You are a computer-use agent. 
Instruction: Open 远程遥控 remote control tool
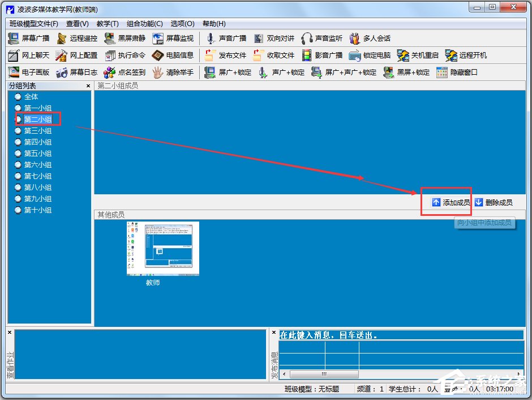pos(78,39)
